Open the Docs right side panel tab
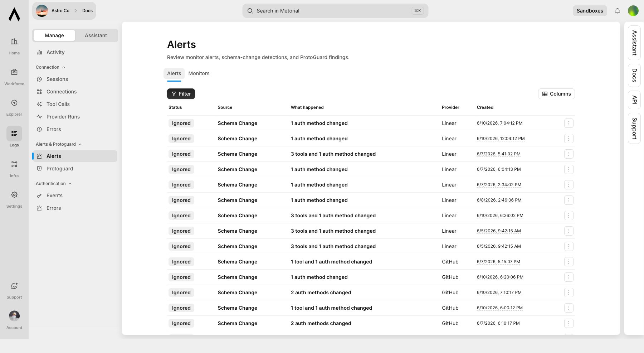This screenshot has height=353, width=644. pyautogui.click(x=634, y=75)
